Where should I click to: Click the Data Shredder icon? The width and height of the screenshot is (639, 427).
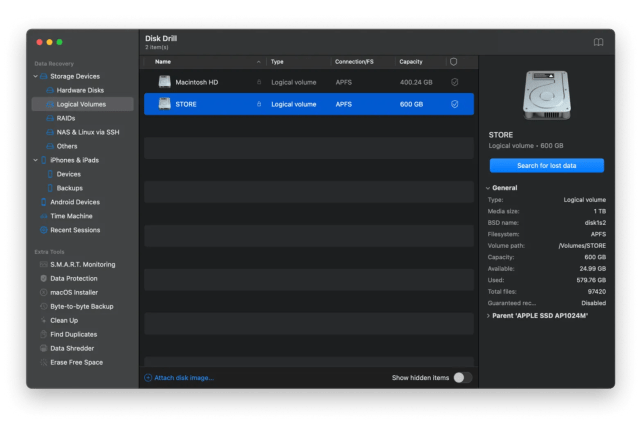click(x=44, y=348)
